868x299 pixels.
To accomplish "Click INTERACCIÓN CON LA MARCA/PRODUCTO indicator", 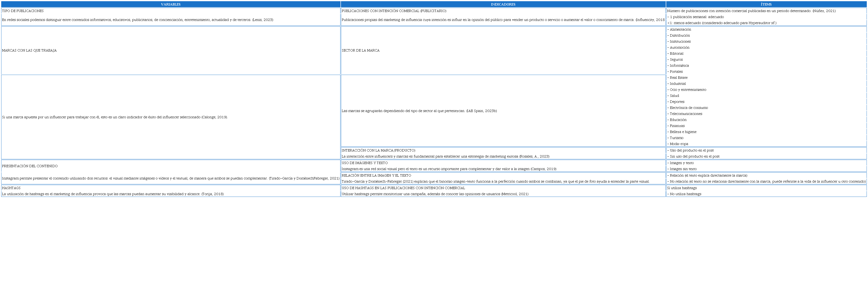I will pyautogui.click(x=379, y=150).
